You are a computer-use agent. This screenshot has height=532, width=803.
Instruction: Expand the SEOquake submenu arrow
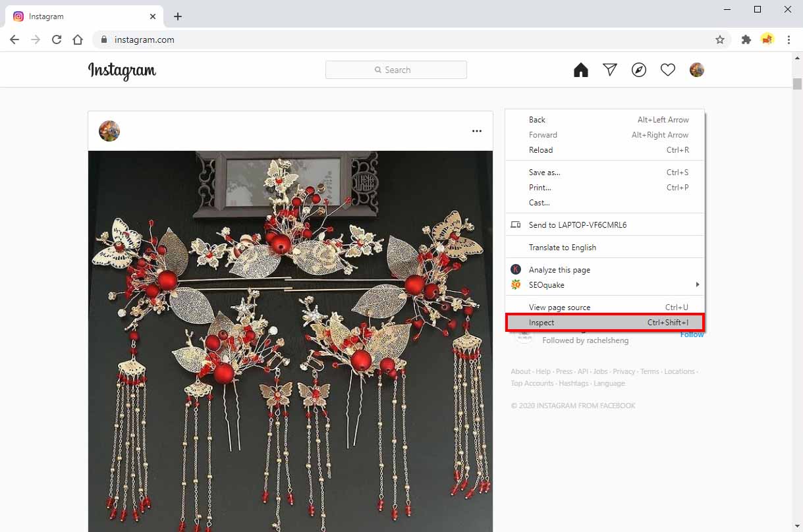tap(697, 284)
